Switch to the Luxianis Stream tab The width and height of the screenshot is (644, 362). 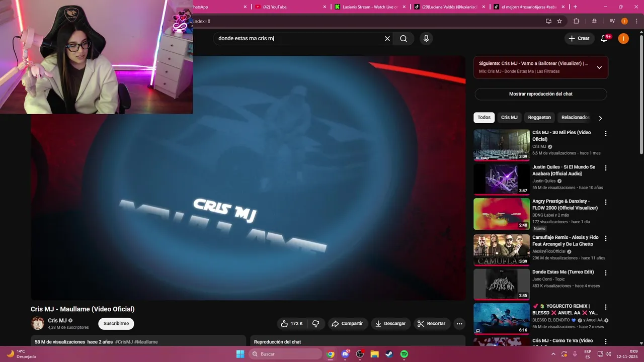click(370, 7)
